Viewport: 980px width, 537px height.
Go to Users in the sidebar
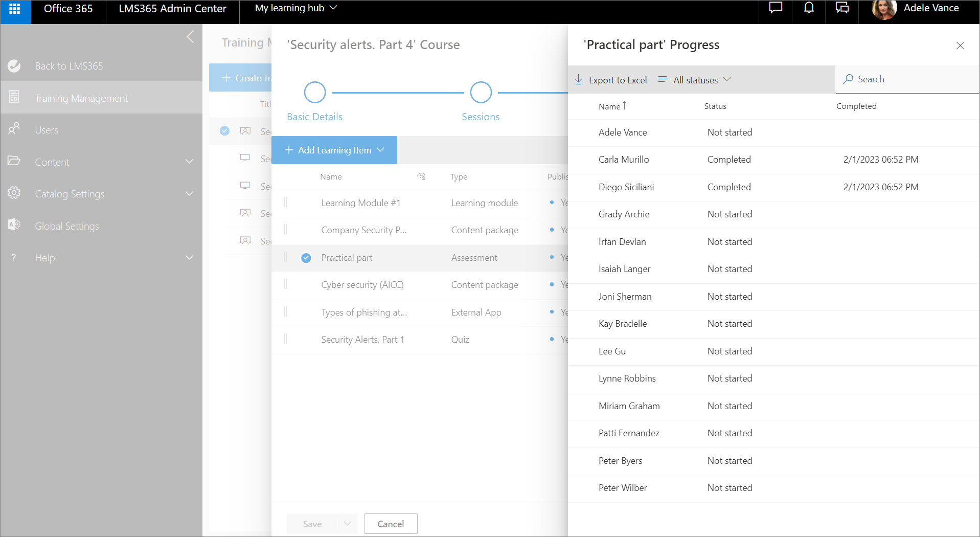47,130
